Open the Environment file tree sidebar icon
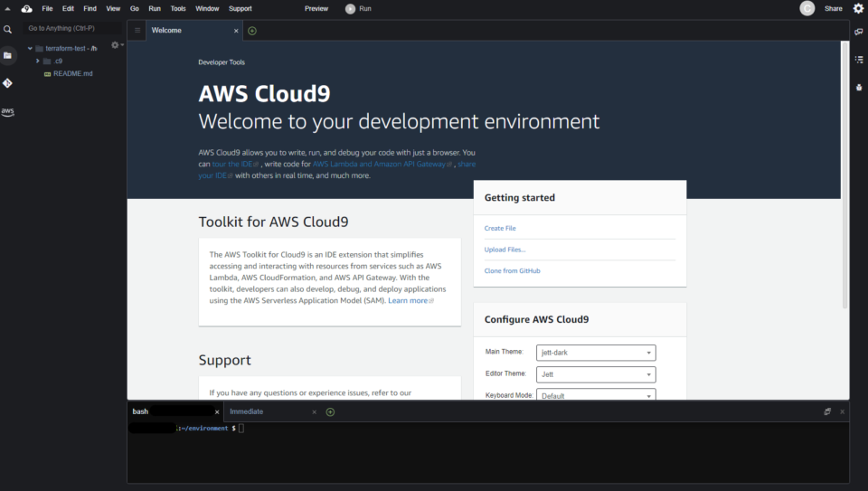868x491 pixels. click(x=7, y=55)
